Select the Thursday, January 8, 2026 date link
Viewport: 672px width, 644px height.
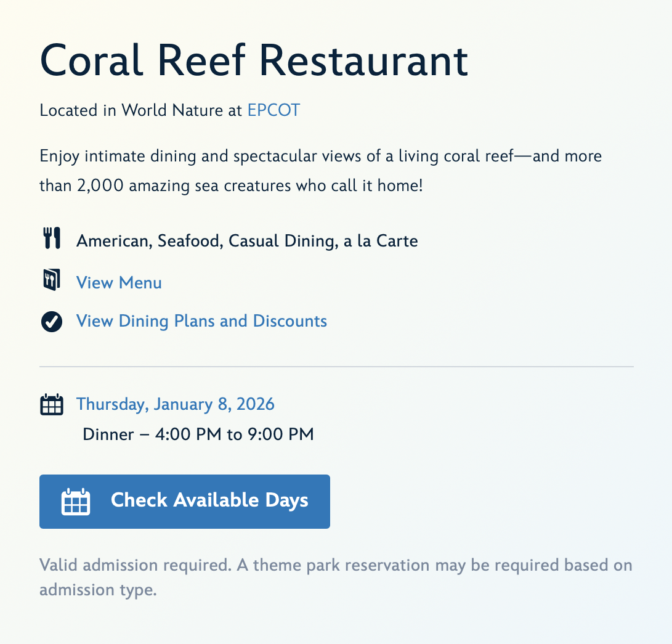click(x=176, y=404)
